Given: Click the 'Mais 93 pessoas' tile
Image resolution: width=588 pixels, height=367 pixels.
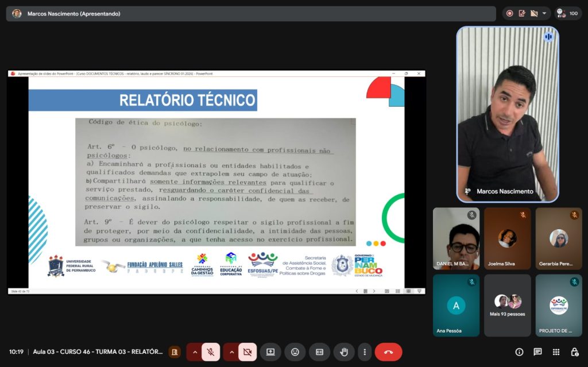Looking at the screenshot, I should (507, 305).
